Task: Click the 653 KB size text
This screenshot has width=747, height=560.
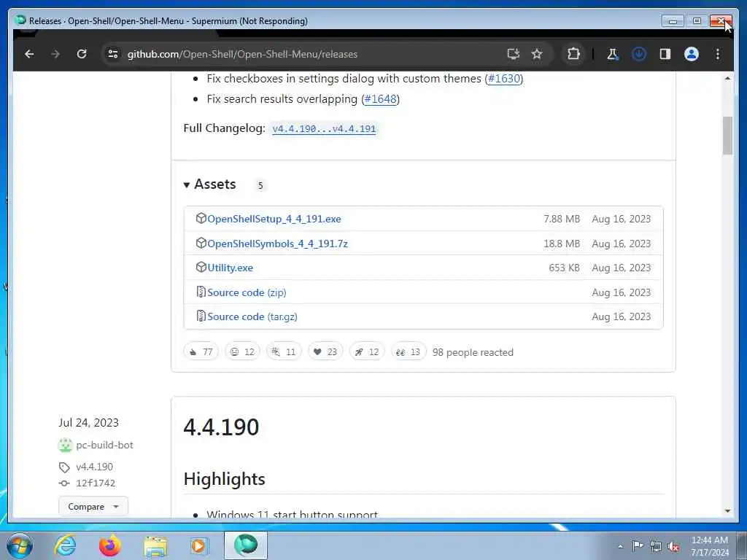Action: click(564, 268)
